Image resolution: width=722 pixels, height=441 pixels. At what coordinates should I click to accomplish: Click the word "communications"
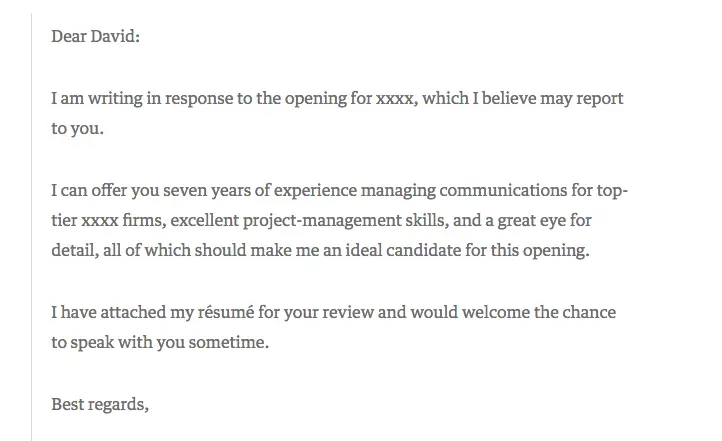[x=503, y=190]
